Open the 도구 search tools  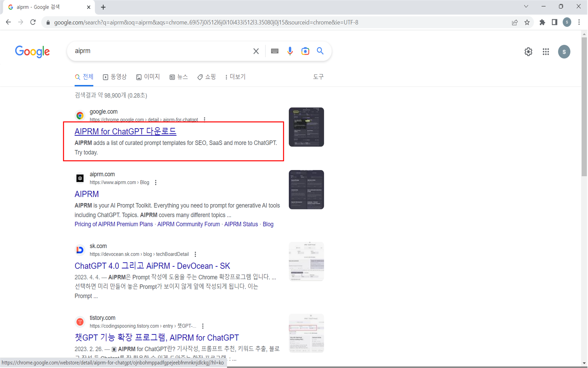pos(318,77)
